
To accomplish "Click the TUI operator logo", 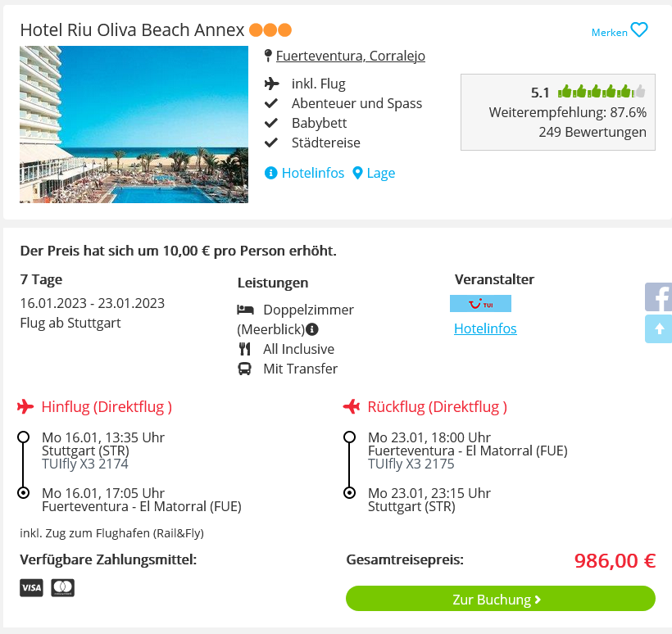I will pos(480,304).
